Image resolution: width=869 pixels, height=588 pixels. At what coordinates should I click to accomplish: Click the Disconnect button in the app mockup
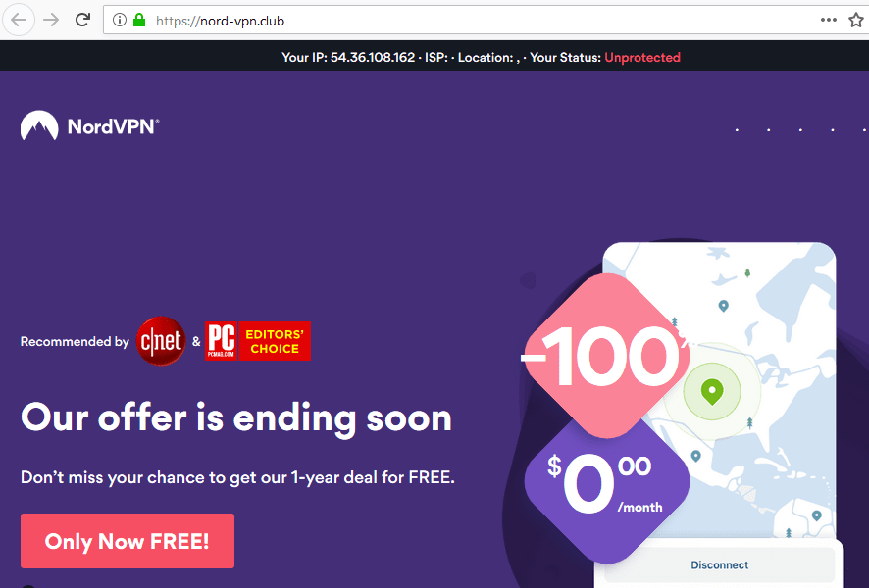point(719,565)
